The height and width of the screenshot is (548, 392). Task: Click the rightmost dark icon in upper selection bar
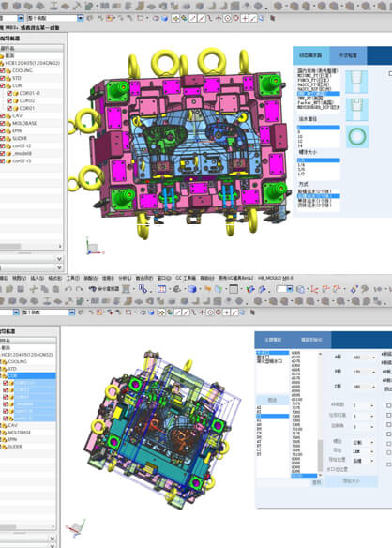(x=272, y=18)
